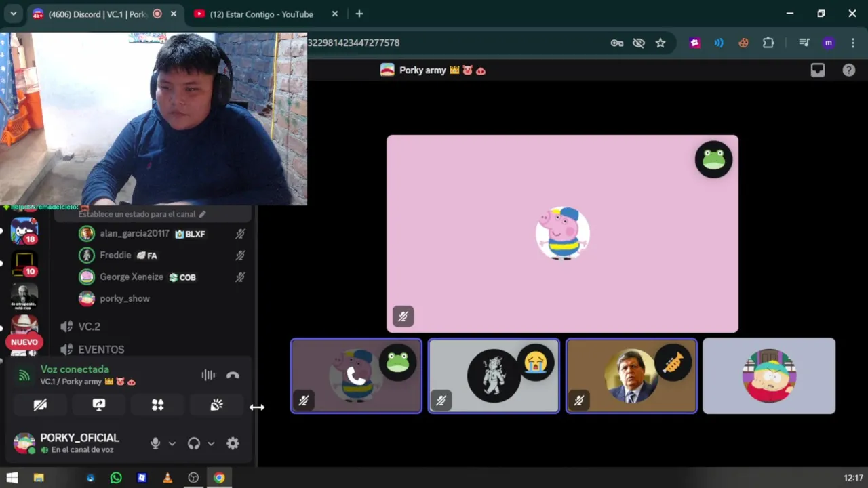The width and height of the screenshot is (868, 488).
Task: Click the crossed-out eye icon in address bar
Action: click(x=639, y=43)
